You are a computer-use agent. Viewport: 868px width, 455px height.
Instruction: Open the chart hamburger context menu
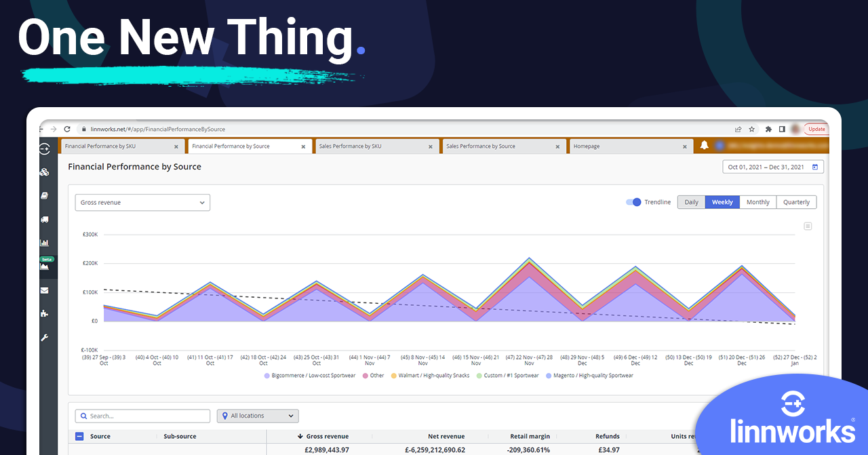click(808, 226)
